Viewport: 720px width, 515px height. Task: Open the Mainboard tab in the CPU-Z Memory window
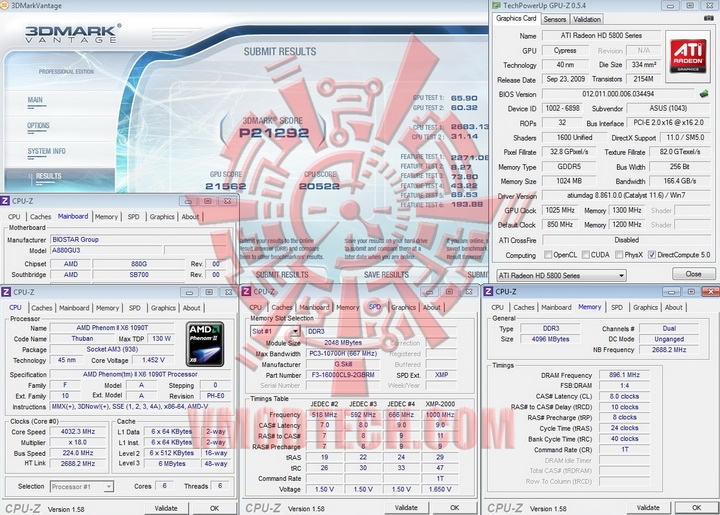point(556,307)
